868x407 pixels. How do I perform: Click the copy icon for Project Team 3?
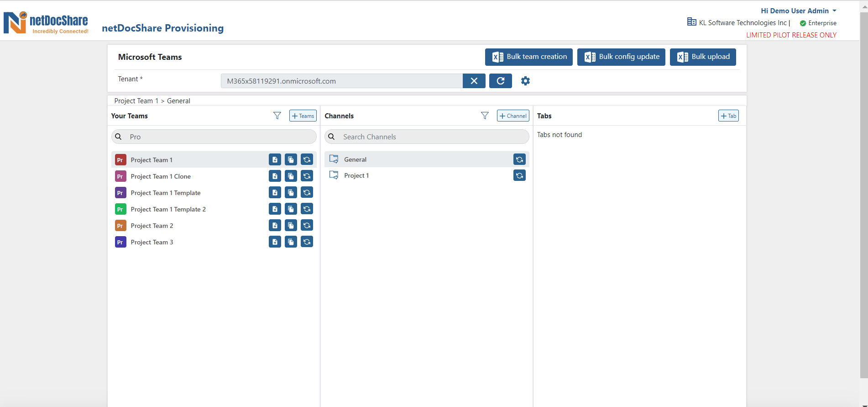click(291, 242)
